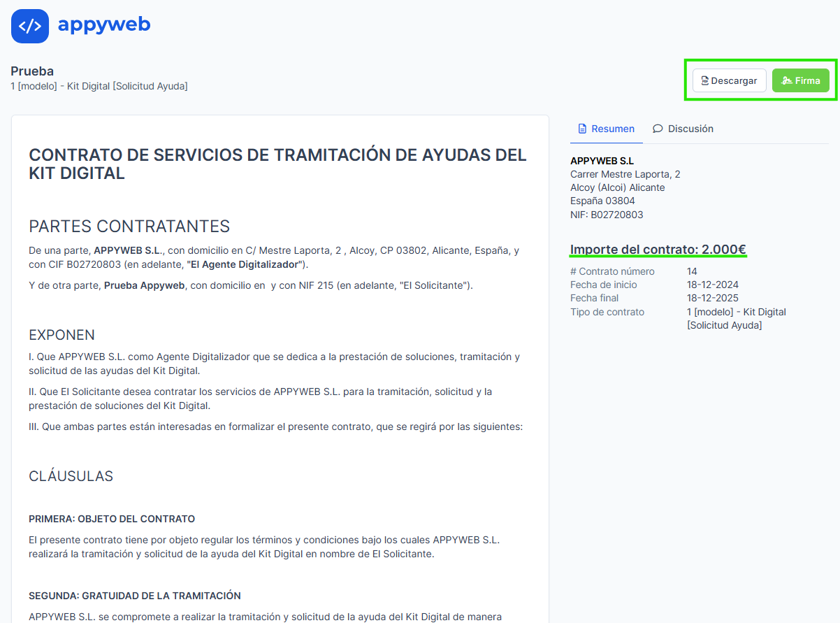Viewport: 840px width, 623px height.
Task: Select the Resumen tab label
Action: pyautogui.click(x=612, y=129)
